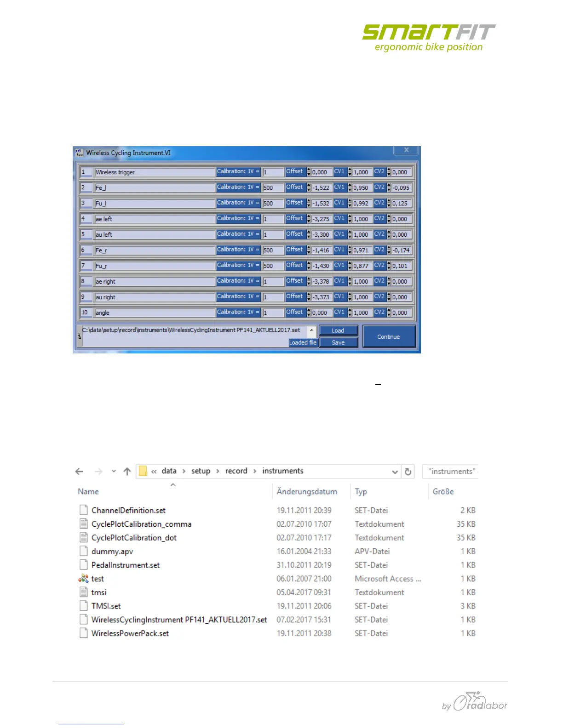
Task: Click the up one level arrow
Action: [x=127, y=471]
